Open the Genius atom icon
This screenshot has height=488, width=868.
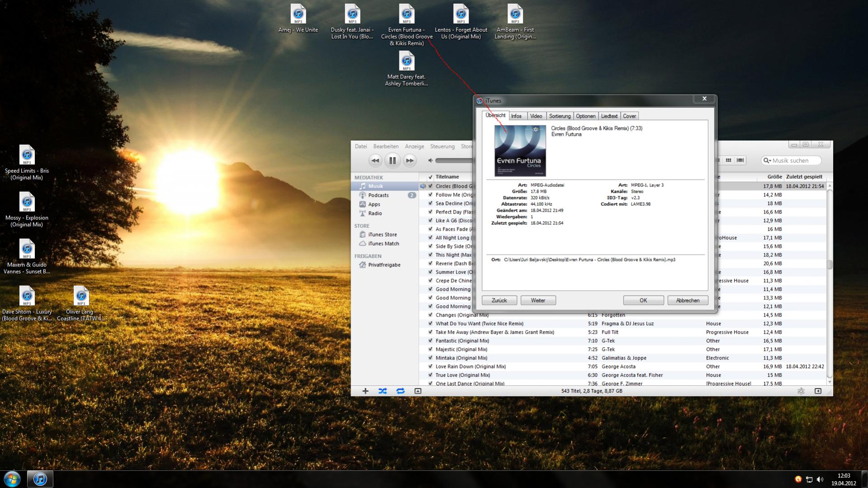(x=801, y=391)
